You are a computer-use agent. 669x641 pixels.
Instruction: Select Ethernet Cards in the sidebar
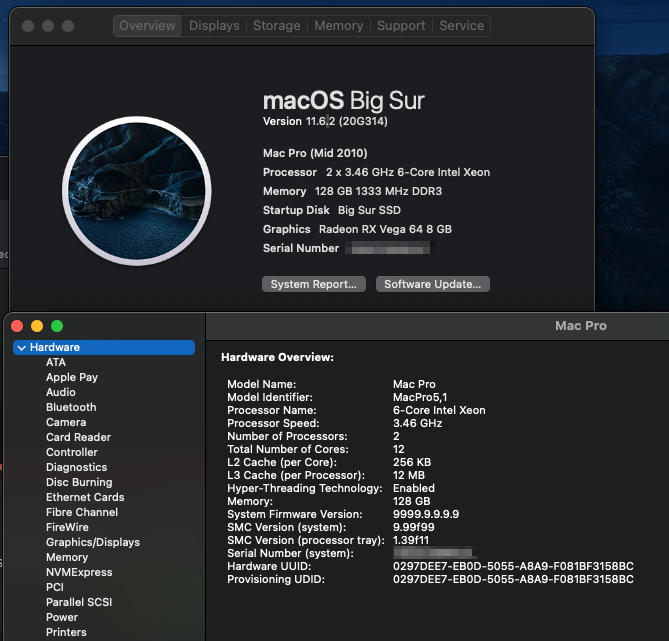click(x=85, y=497)
